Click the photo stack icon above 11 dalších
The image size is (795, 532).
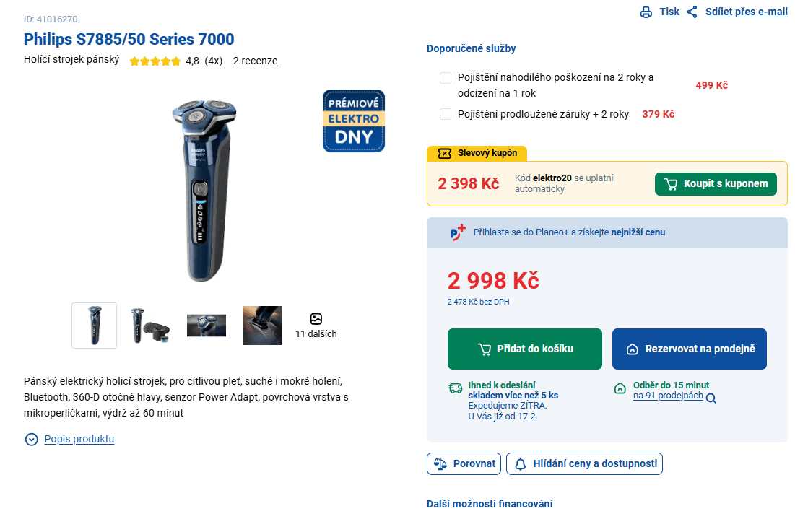[316, 318]
